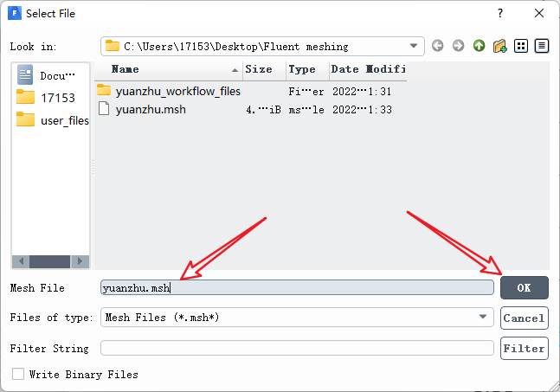Click the Back navigation arrow icon
This screenshot has height=392, width=560.
pos(438,46)
